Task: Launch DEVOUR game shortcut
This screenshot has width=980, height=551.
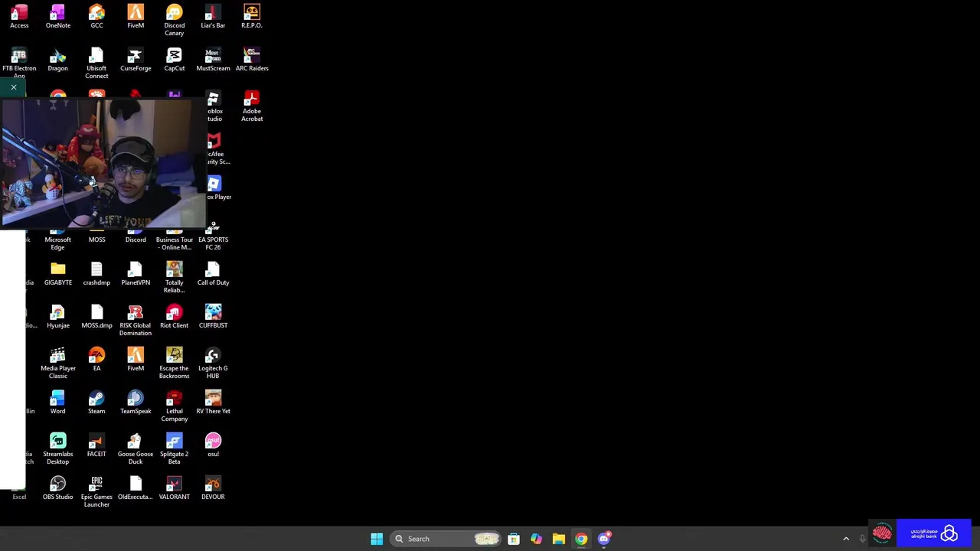Action: pyautogui.click(x=213, y=487)
